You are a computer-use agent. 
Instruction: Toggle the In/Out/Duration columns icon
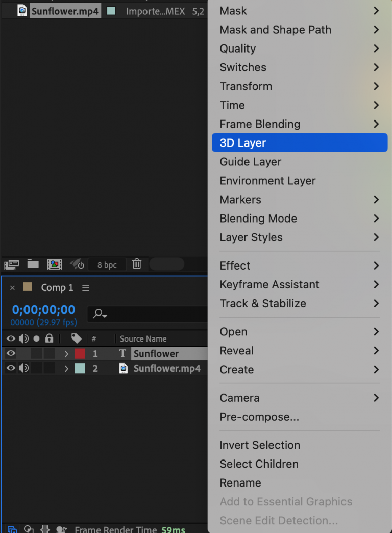click(45, 529)
